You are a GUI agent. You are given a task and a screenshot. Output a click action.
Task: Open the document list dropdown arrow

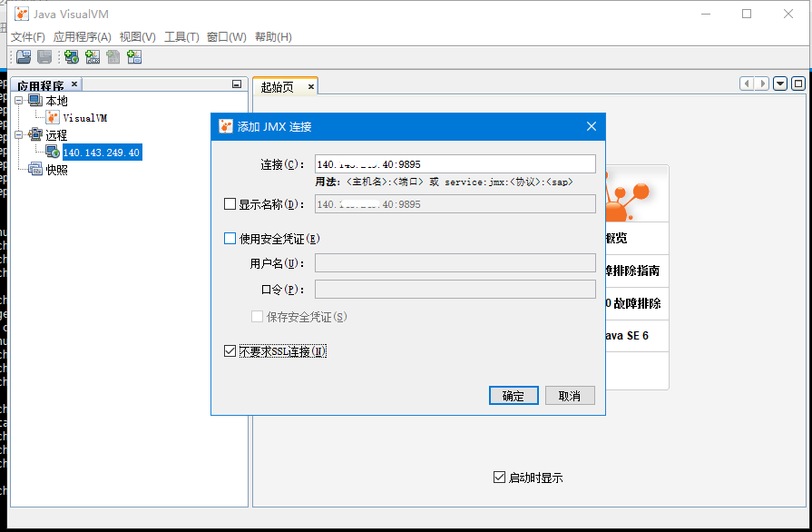click(780, 84)
